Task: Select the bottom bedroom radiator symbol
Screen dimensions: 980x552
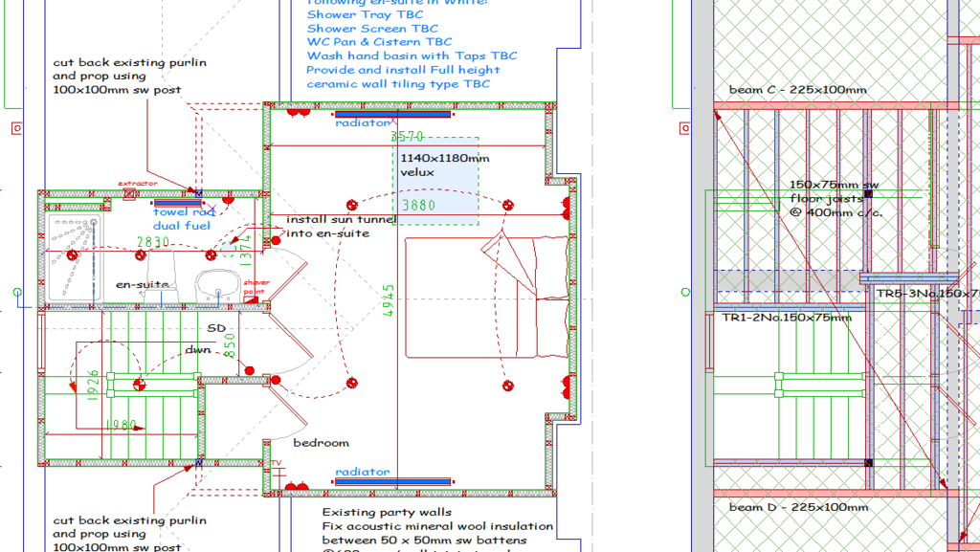Action: (x=392, y=481)
